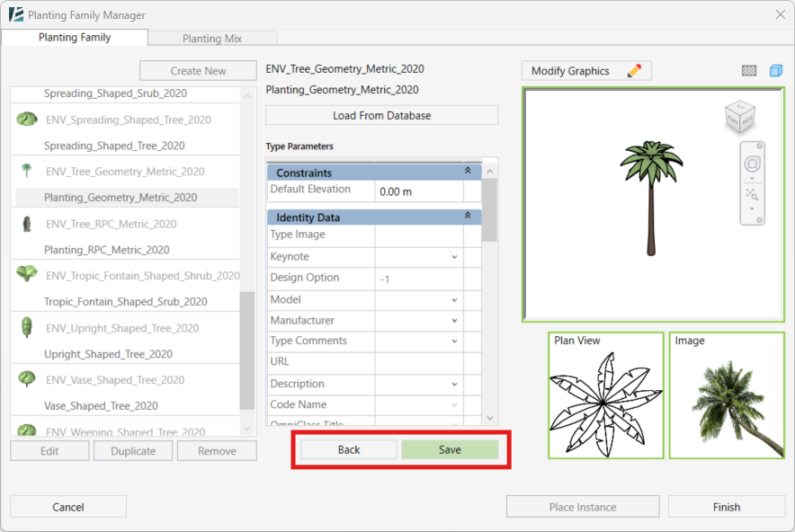Collapse the Constraints parameter group

pyautogui.click(x=467, y=172)
